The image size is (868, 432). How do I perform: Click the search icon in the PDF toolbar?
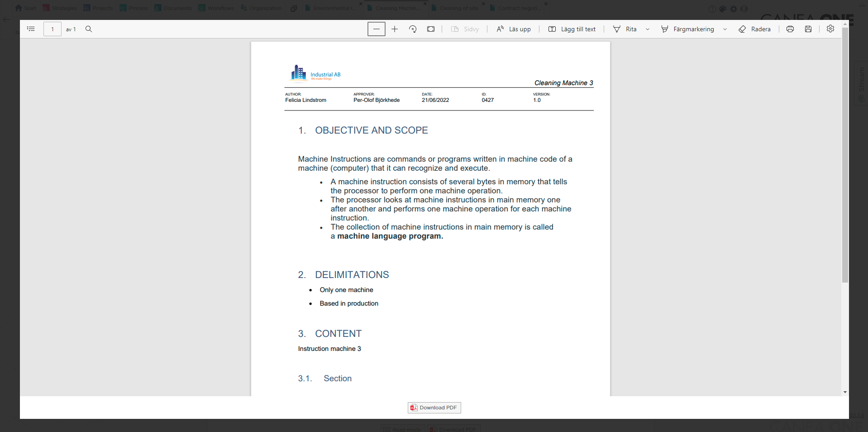click(89, 29)
